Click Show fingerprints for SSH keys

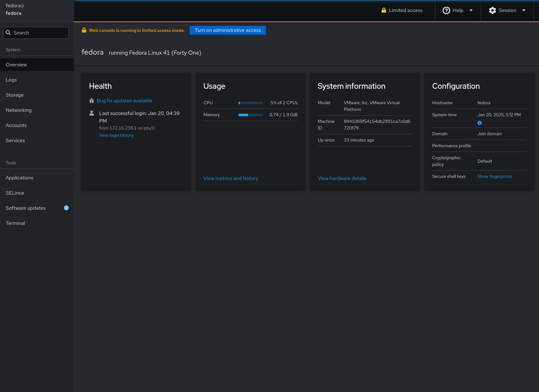point(494,177)
